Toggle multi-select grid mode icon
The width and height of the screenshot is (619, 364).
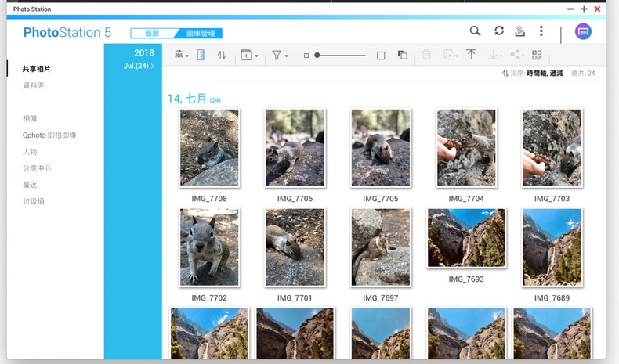pyautogui.click(x=537, y=55)
